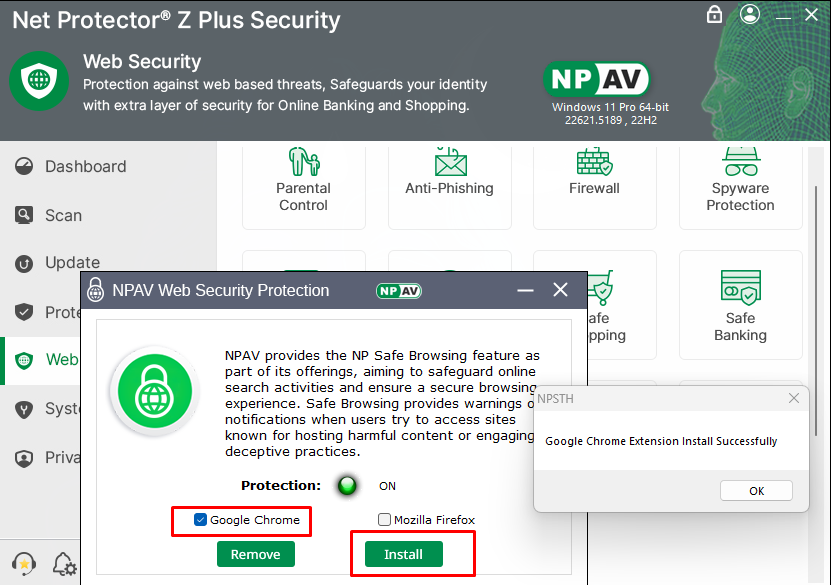Check the Mozilla Firefox checkbox
The height and width of the screenshot is (585, 831).
click(x=385, y=520)
